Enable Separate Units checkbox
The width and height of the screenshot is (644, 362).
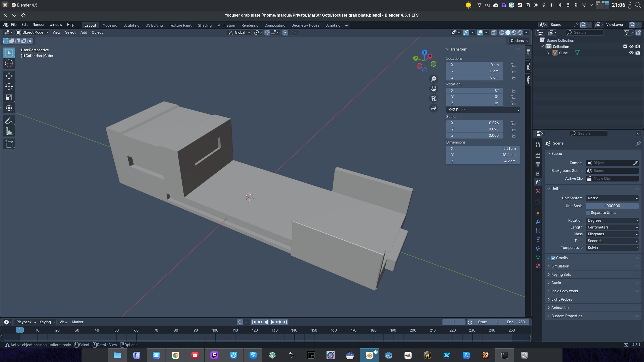click(588, 213)
